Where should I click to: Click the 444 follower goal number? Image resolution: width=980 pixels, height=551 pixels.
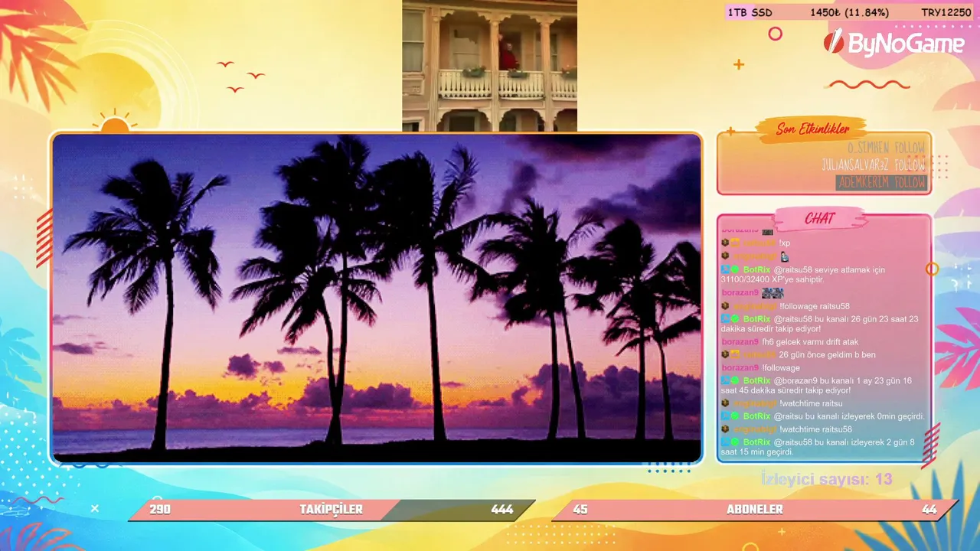[x=502, y=510]
